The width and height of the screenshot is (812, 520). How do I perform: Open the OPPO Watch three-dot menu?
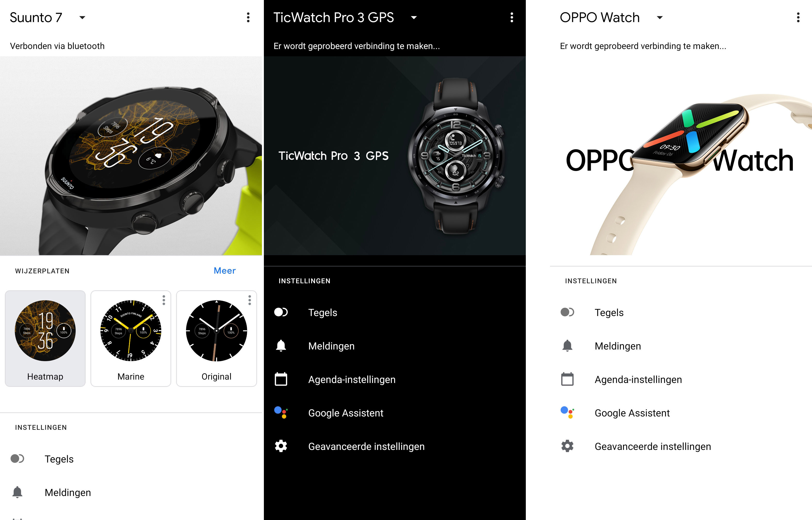(x=798, y=17)
